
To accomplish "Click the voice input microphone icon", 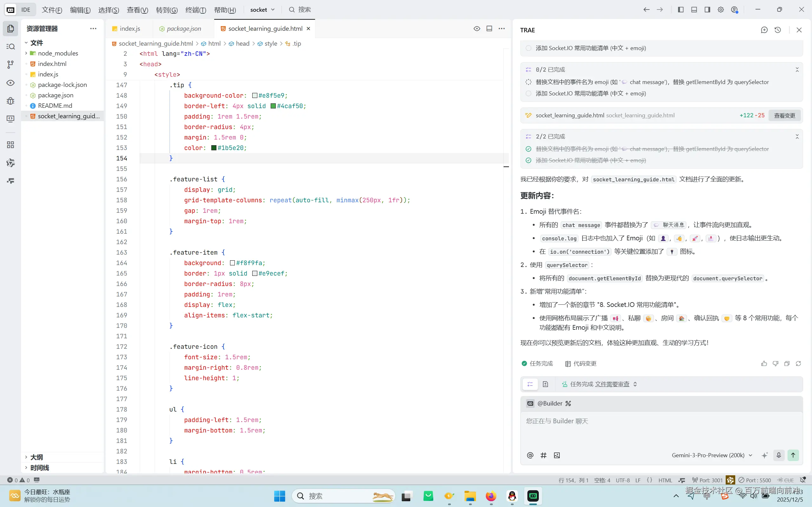I will coord(778,455).
